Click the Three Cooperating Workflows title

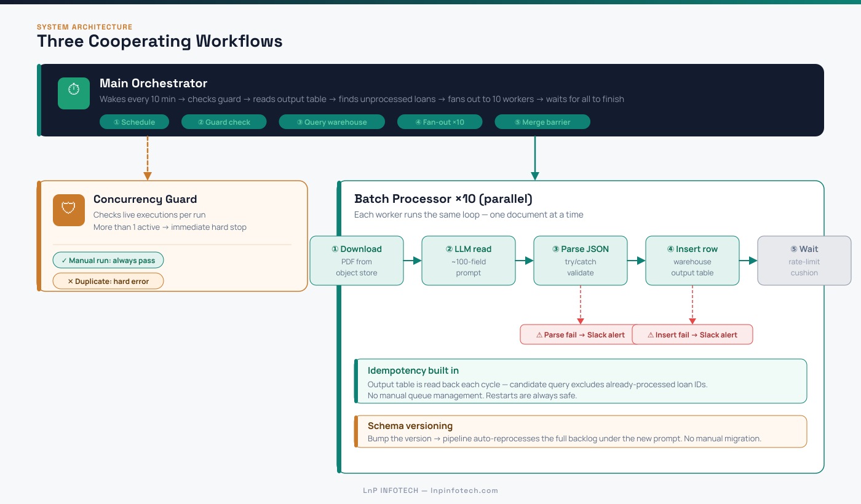point(160,41)
